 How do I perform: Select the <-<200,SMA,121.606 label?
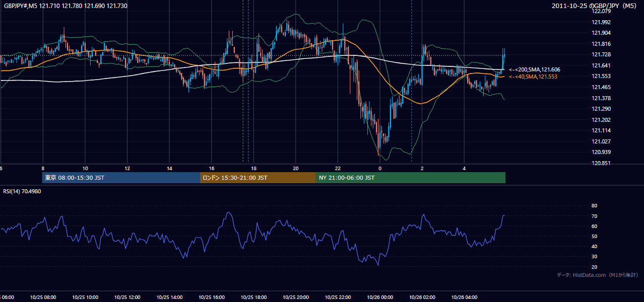pos(535,69)
